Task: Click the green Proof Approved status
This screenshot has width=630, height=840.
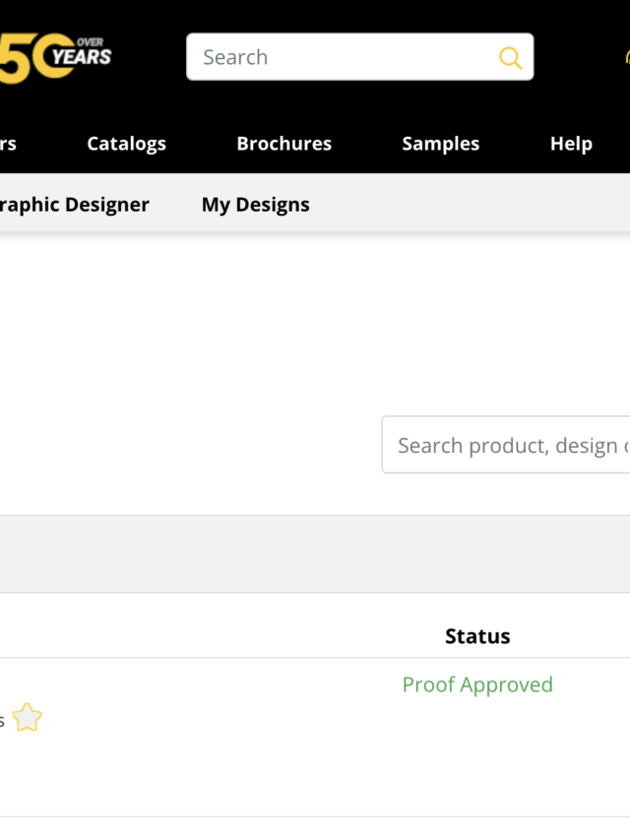Action: tap(477, 684)
